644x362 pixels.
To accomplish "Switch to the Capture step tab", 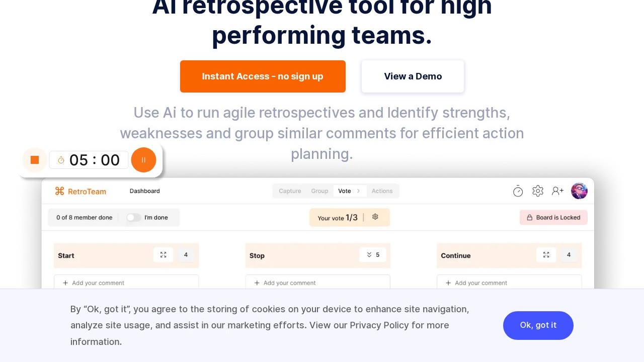I will (x=290, y=191).
